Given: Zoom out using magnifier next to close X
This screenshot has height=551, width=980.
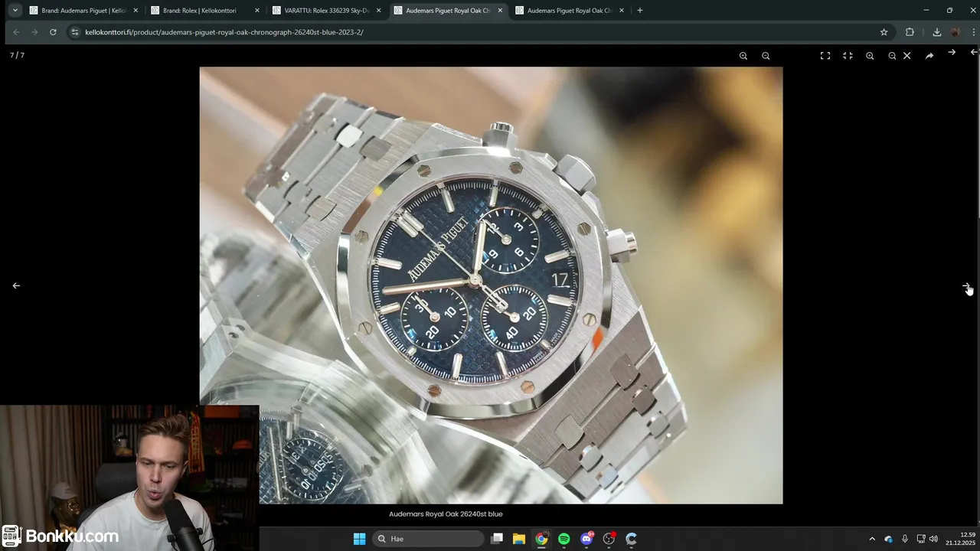Looking at the screenshot, I should click(892, 56).
